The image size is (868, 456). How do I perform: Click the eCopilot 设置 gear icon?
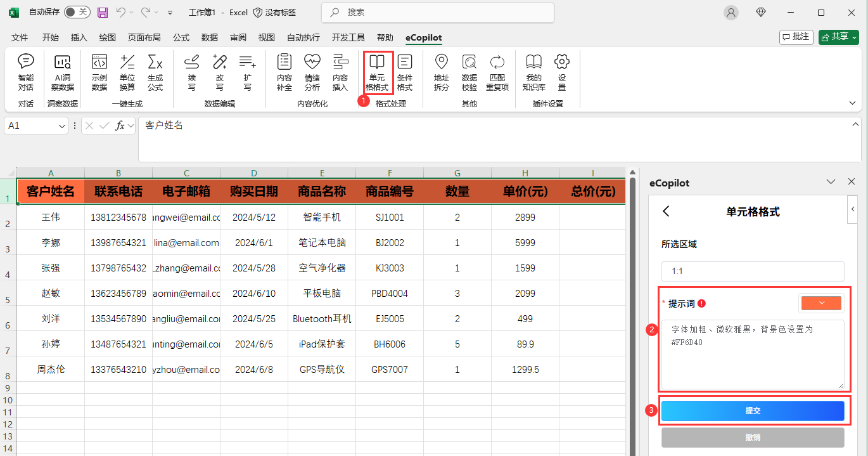(x=561, y=72)
